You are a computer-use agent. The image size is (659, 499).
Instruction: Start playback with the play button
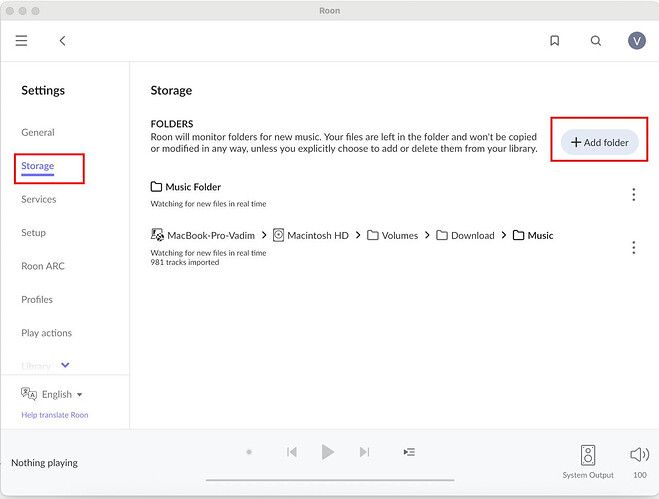(327, 452)
